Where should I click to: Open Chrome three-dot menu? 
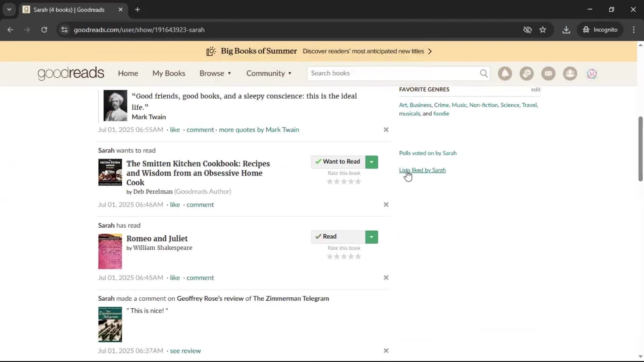point(634,30)
